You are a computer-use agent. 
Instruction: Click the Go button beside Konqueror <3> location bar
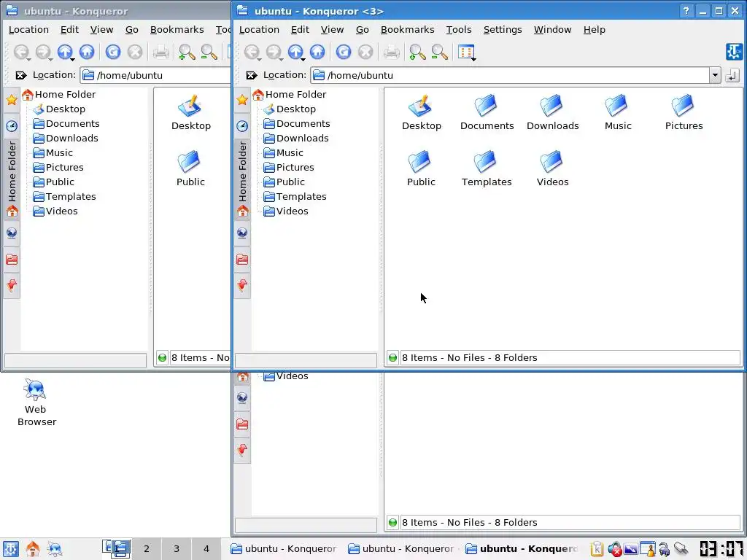tap(732, 75)
